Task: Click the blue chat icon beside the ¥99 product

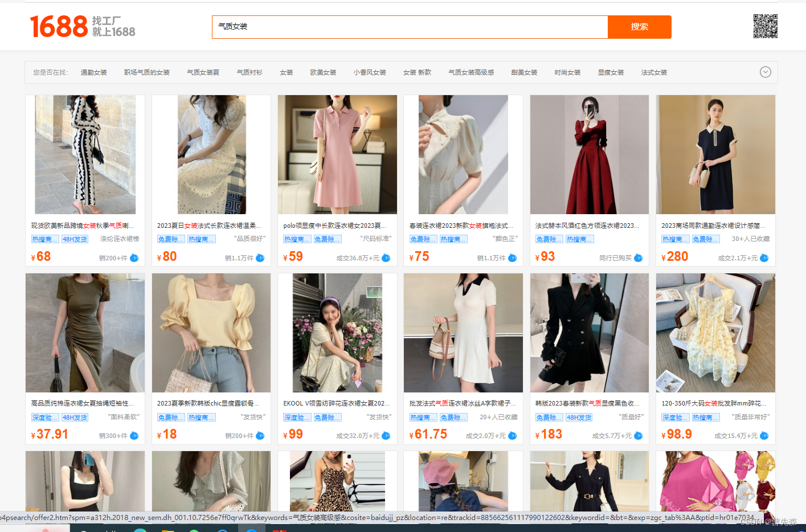Action: 386,436
